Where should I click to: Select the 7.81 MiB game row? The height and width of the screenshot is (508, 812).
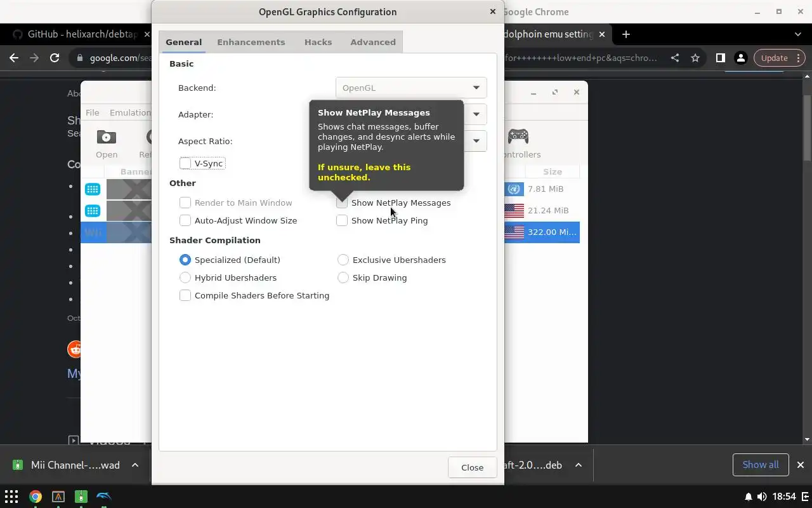(546, 189)
